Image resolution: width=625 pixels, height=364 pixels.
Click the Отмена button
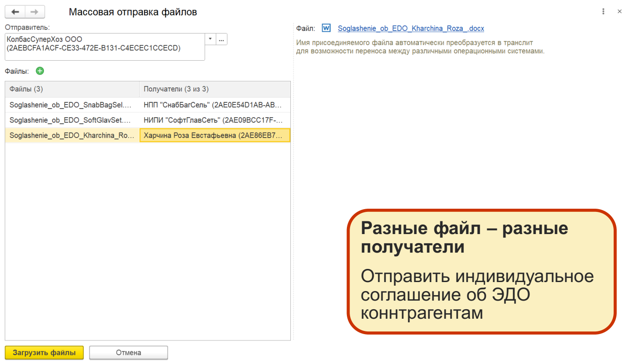(x=128, y=353)
